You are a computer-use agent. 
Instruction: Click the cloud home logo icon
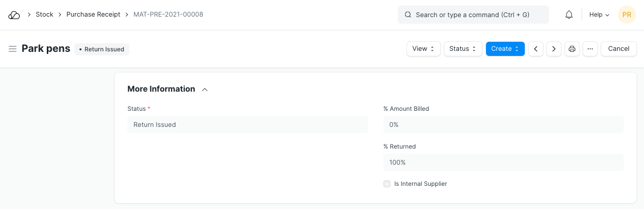14,15
